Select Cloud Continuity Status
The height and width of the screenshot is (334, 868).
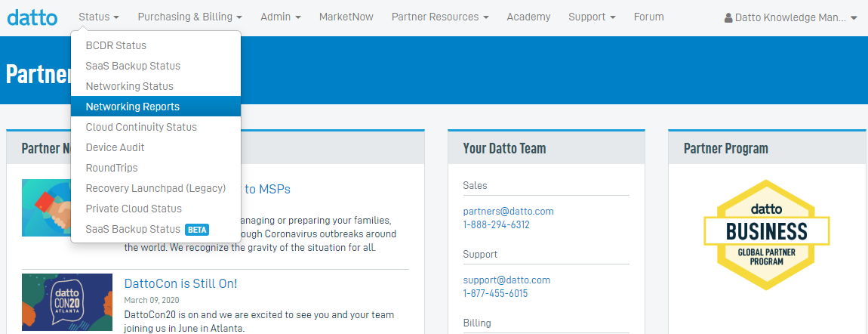pos(155,127)
